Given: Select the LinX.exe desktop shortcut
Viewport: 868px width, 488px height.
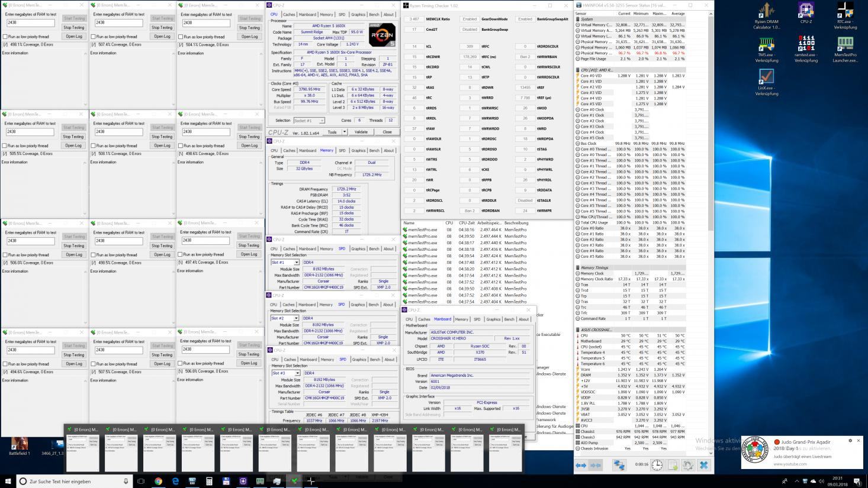Looking at the screenshot, I should 766,83.
